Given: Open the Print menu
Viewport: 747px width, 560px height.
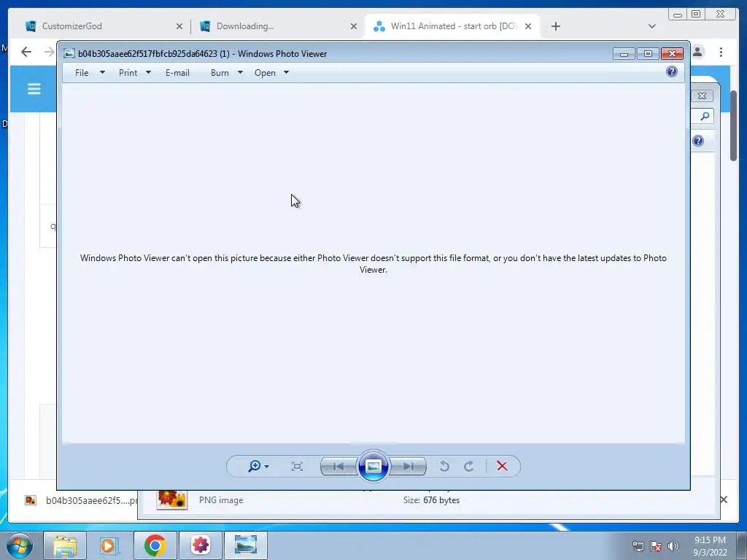Looking at the screenshot, I should (128, 73).
